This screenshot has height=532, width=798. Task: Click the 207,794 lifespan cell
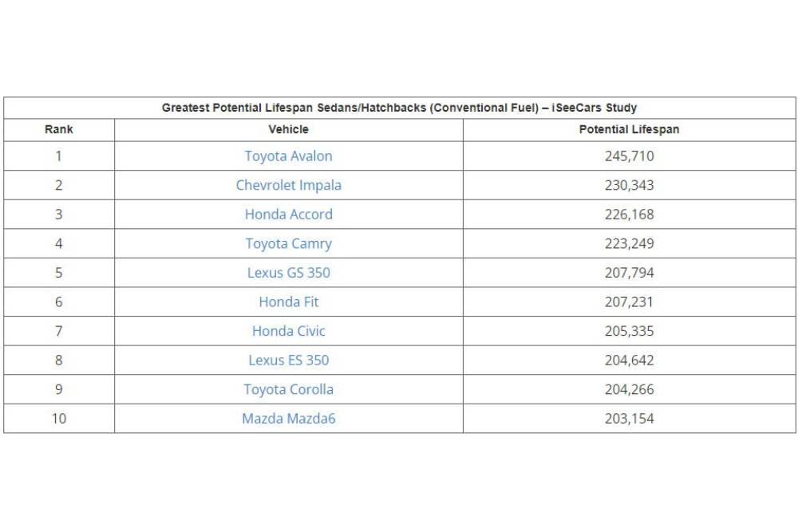pos(629,273)
